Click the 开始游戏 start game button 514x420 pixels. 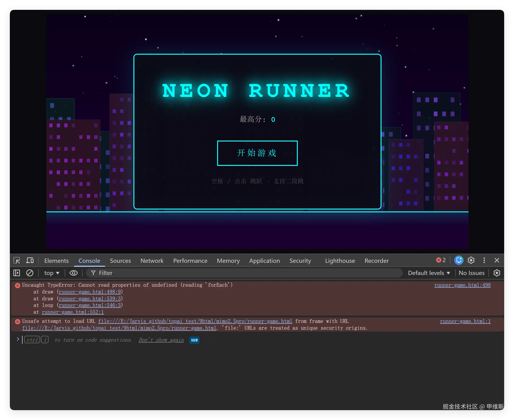(257, 153)
